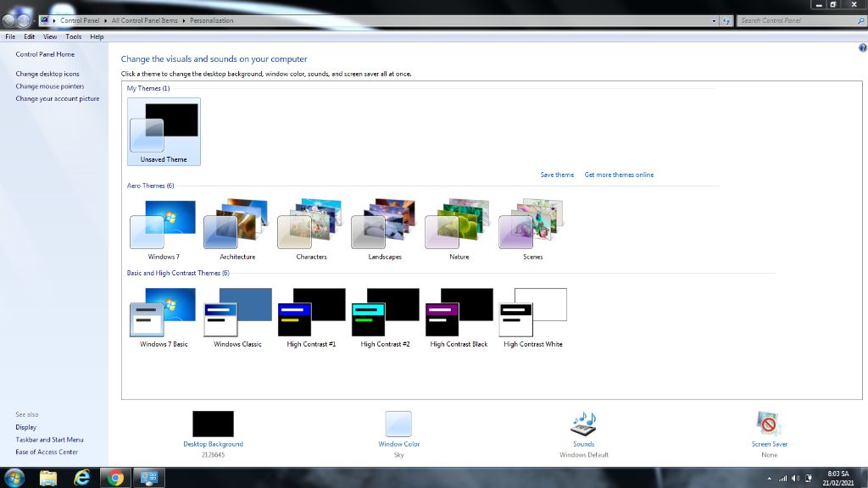Viewport: 868px width, 488px height.
Task: Show hidden system tray icons
Action: (769, 479)
